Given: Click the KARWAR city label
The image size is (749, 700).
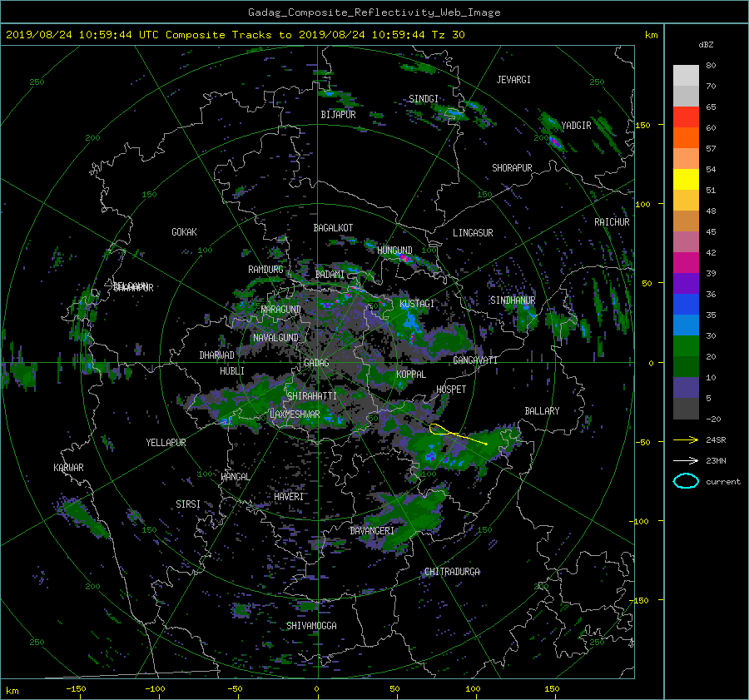Looking at the screenshot, I should [x=68, y=468].
